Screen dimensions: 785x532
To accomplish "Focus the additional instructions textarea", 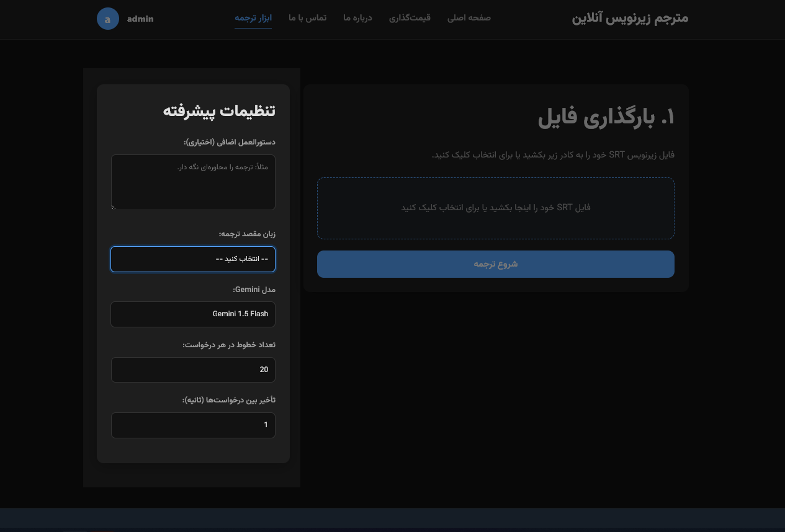I will (193, 182).
